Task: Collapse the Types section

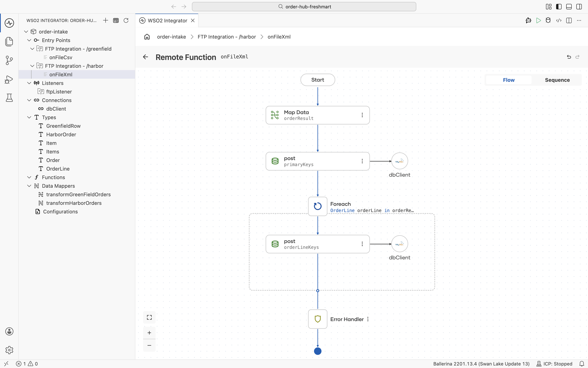Action: point(29,117)
